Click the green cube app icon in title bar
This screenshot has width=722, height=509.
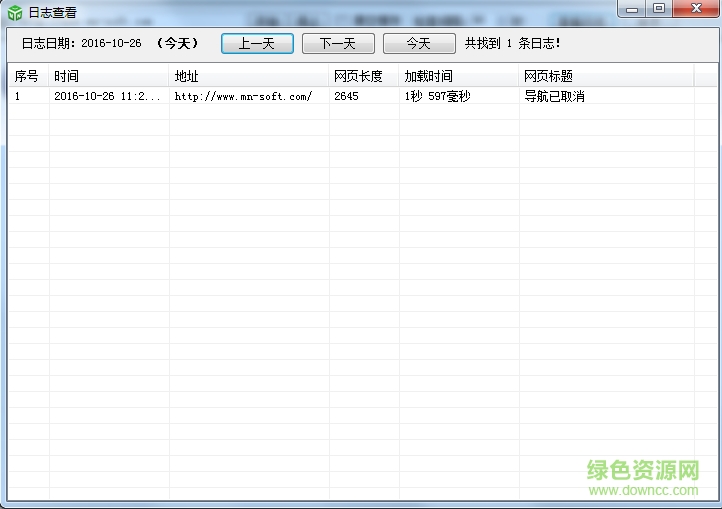click(x=15, y=12)
